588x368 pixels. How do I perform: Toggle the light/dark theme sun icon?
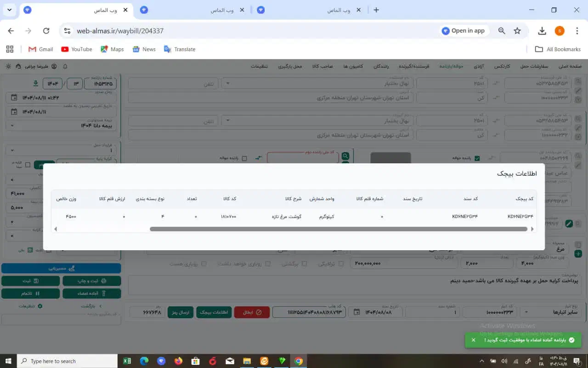coord(8,66)
